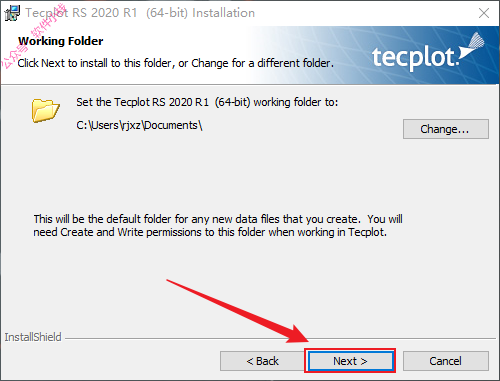Click the window title Tecplot RS 2020 R1 Installation
The width and height of the screenshot is (500, 381).
pyautogui.click(x=140, y=13)
